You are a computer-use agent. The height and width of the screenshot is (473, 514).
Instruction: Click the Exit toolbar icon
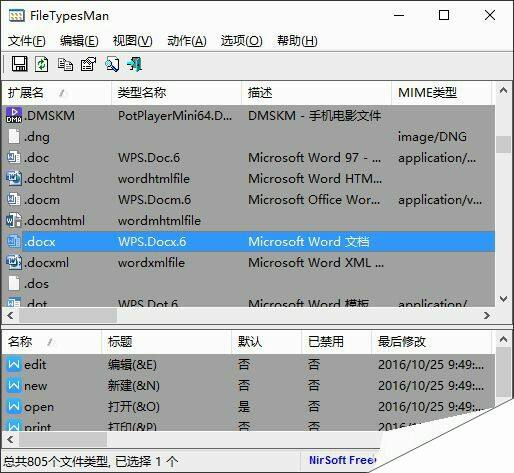pos(135,64)
